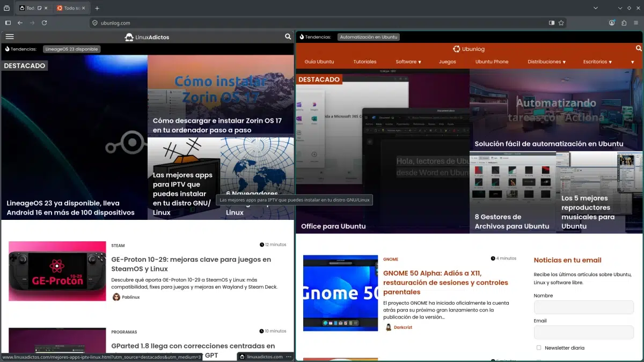Expand the Escritorios dropdown menu
The image size is (644, 362).
(x=597, y=62)
